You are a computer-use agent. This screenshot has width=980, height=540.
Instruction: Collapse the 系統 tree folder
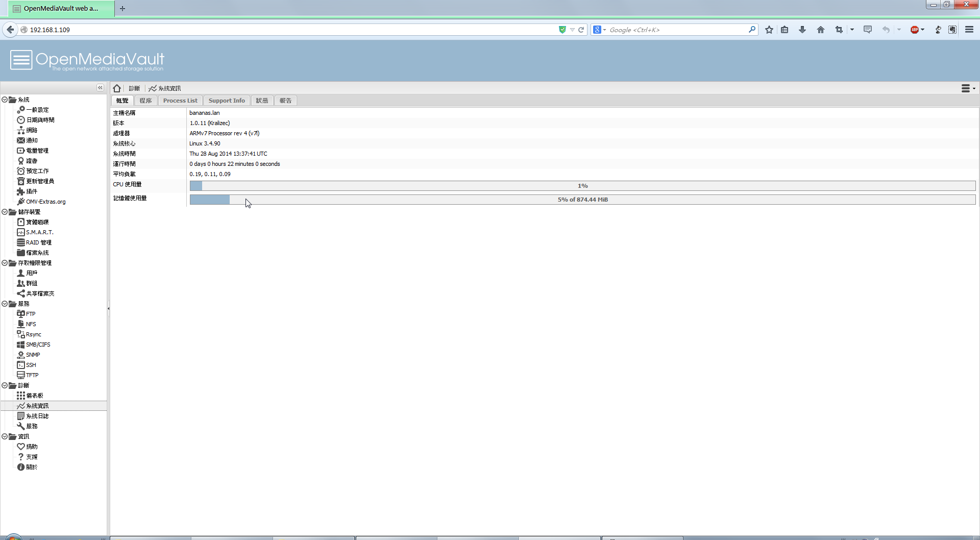(x=5, y=100)
